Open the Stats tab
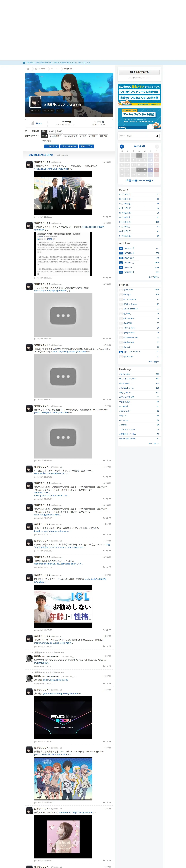The width and height of the screenshot is (186, 868). coord(36,123)
